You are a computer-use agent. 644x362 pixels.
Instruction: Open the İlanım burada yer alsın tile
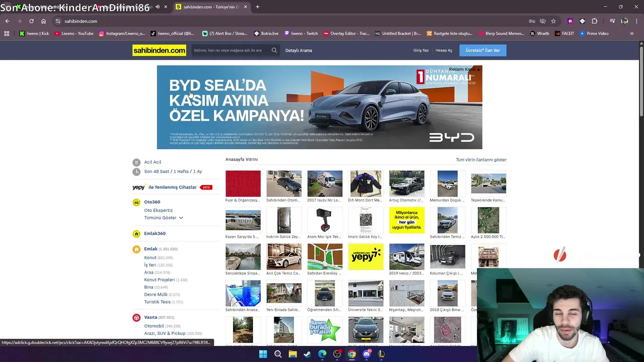tap(325, 330)
